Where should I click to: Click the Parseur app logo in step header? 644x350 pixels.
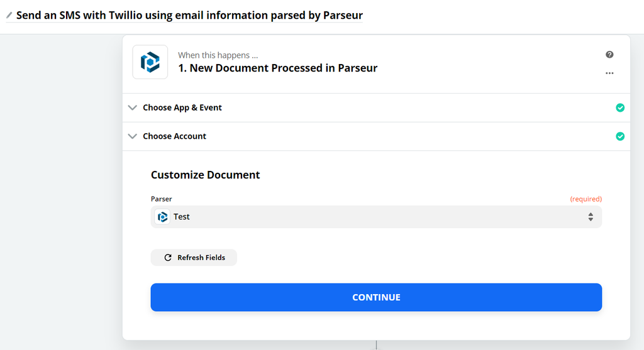[x=150, y=62]
